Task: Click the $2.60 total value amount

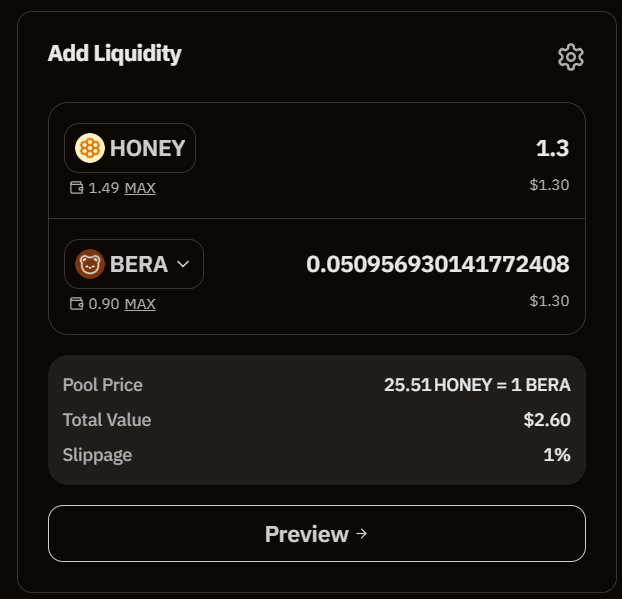Action: (x=547, y=420)
